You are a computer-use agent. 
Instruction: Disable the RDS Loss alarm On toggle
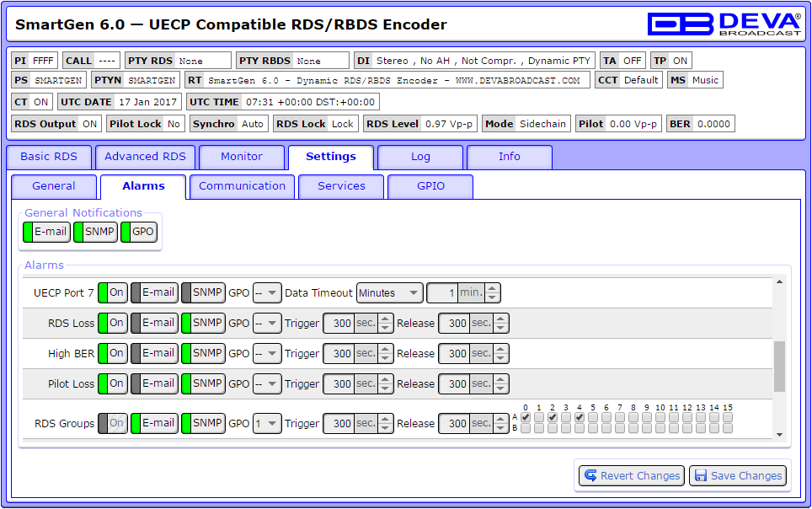113,323
